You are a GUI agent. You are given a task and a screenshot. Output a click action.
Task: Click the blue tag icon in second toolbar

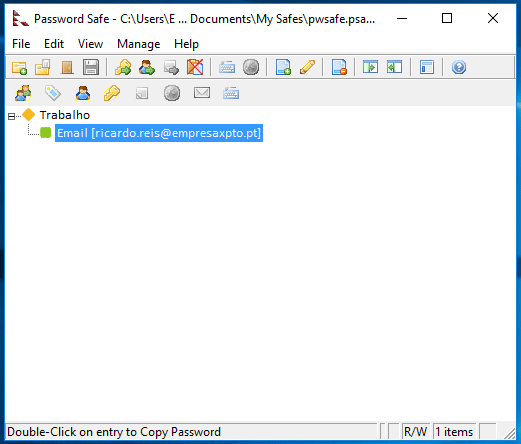pos(53,93)
